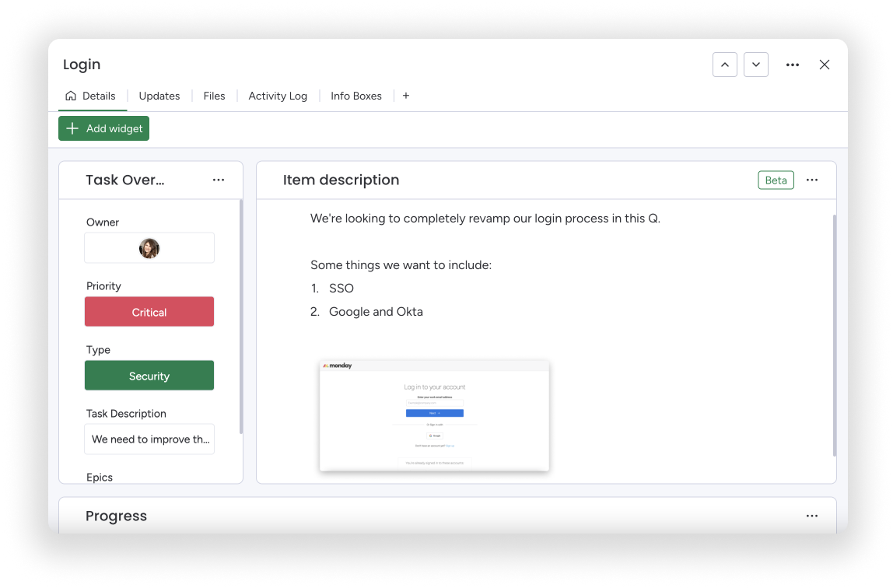Open Task Overview widget three-dot menu

tap(219, 180)
